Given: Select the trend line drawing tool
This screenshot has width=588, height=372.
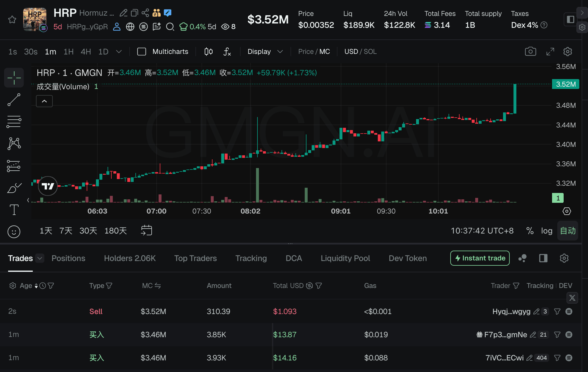Looking at the screenshot, I should pos(14,100).
